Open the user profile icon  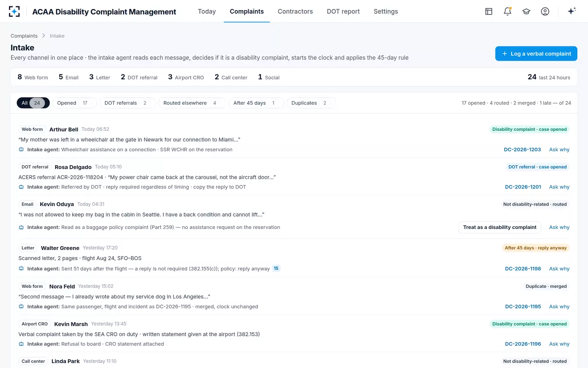(545, 11)
